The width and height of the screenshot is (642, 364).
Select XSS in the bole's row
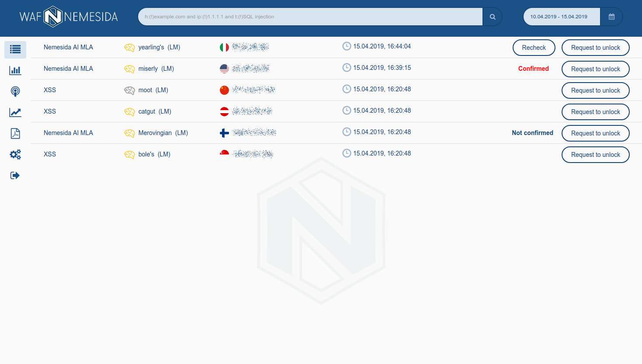(x=50, y=154)
